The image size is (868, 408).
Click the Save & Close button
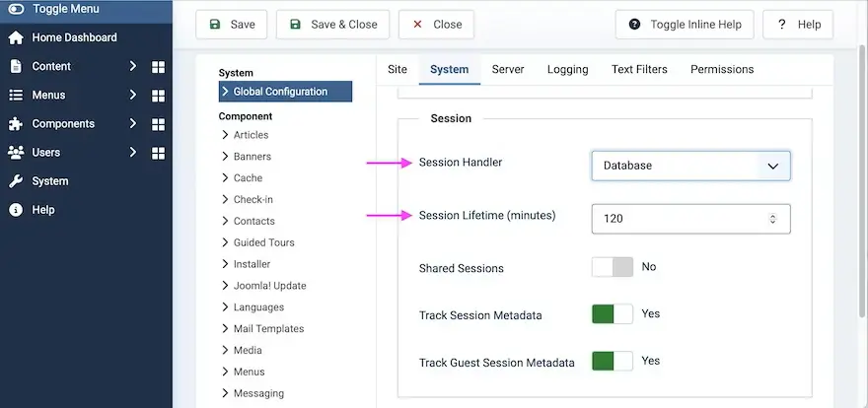(333, 25)
